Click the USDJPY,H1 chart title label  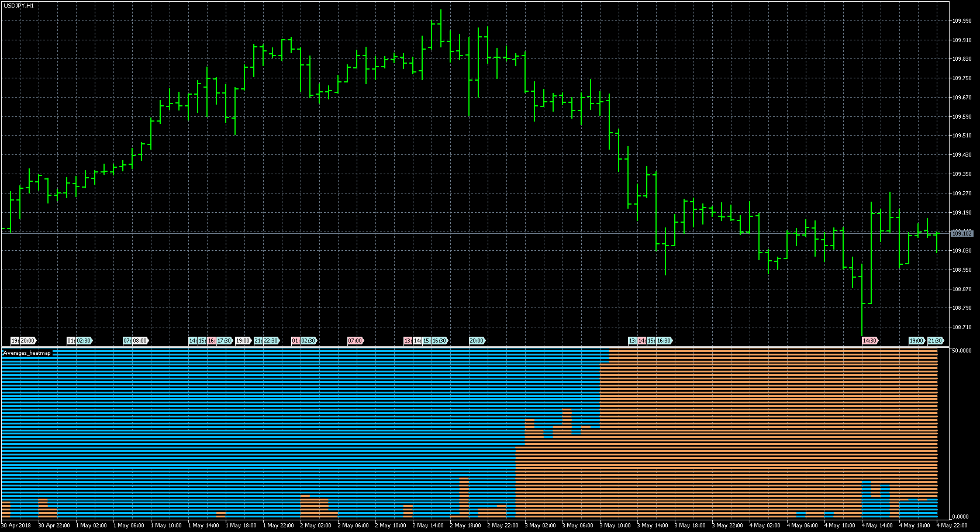18,4
